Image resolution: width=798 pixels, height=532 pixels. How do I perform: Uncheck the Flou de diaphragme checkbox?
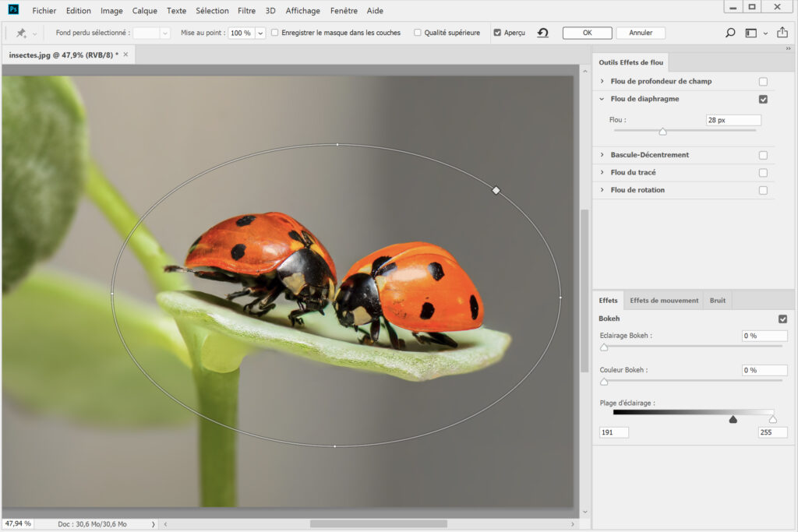[x=763, y=99]
